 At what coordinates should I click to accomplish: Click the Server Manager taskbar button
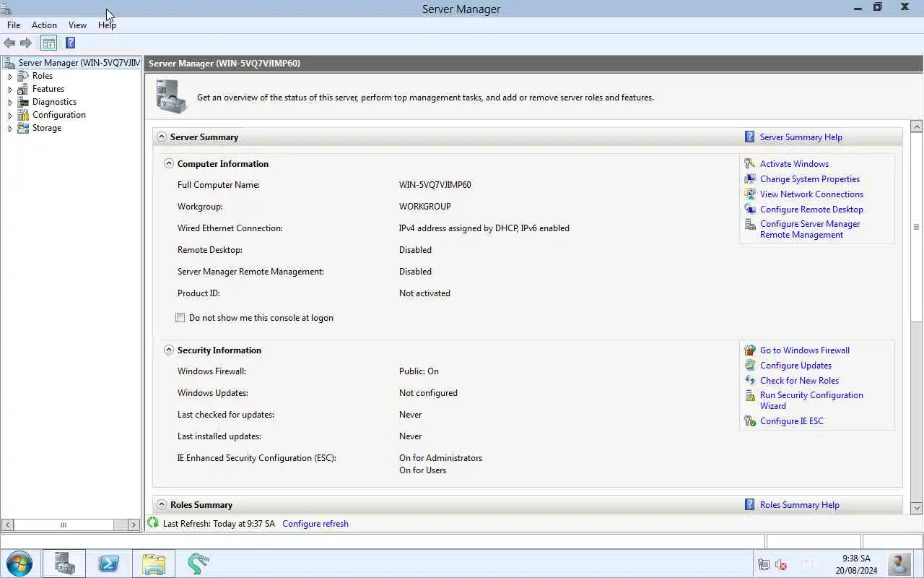pos(64,564)
